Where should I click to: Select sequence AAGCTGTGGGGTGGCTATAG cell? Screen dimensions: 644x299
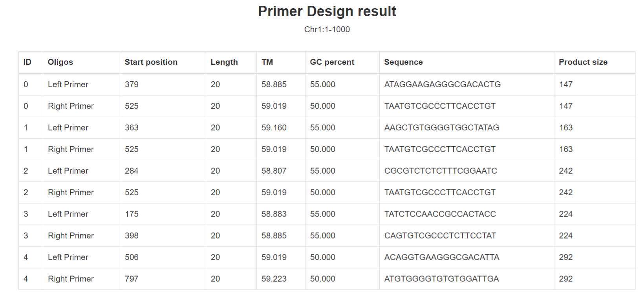click(441, 128)
